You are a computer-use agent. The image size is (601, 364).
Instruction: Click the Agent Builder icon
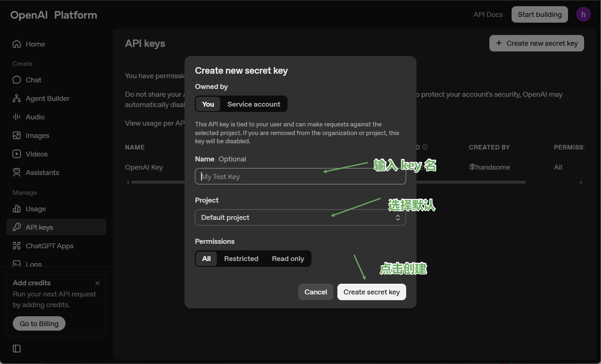pyautogui.click(x=16, y=98)
